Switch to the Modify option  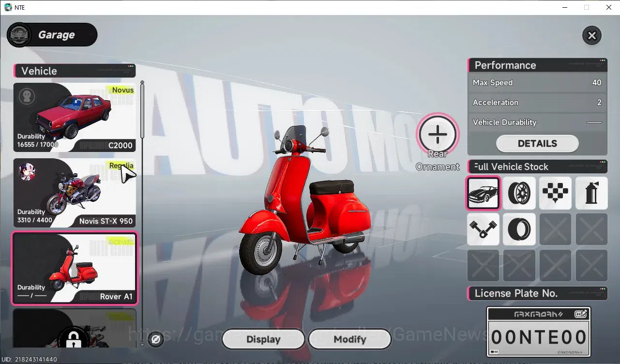tap(349, 339)
